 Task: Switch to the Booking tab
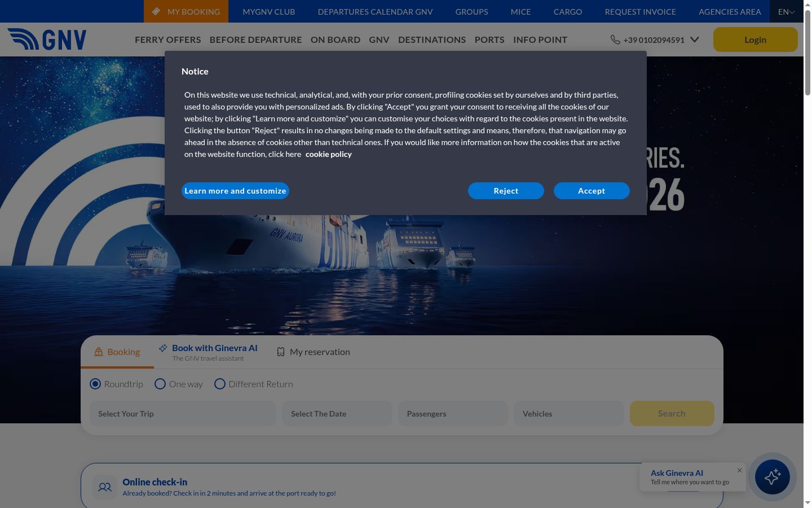pos(117,352)
